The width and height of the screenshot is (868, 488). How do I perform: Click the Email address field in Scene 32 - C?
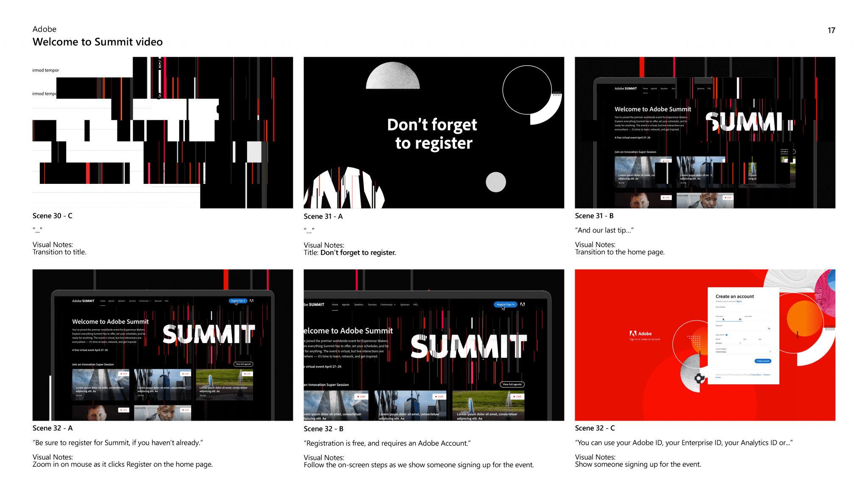tap(743, 309)
